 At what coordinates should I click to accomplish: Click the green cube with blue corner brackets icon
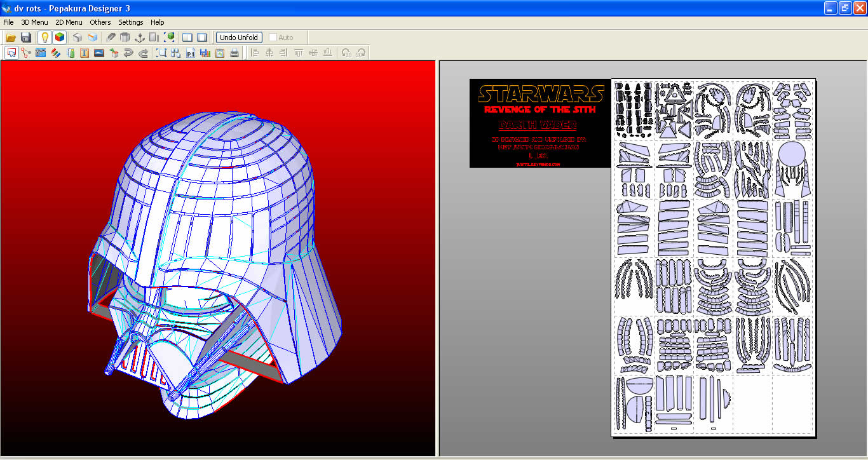(x=169, y=37)
